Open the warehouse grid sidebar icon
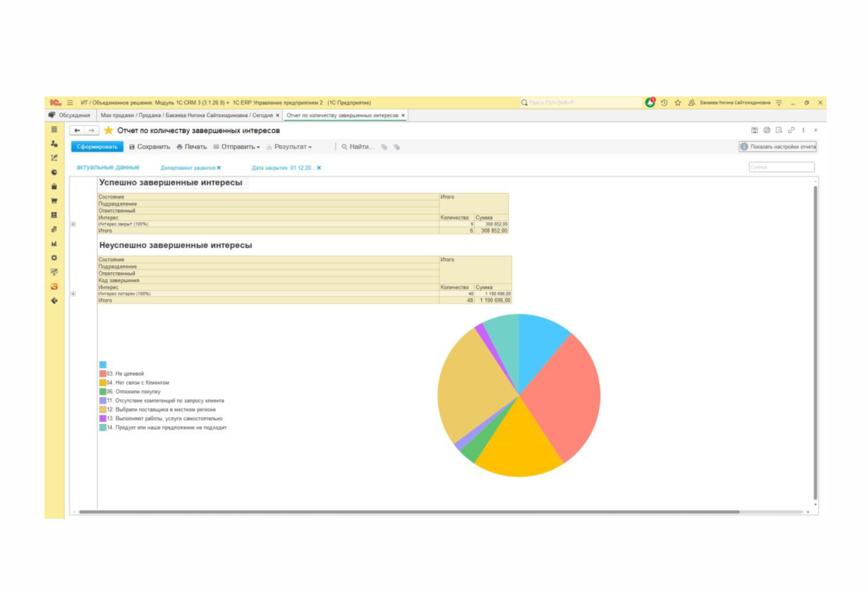The image size is (868, 590). (54, 215)
